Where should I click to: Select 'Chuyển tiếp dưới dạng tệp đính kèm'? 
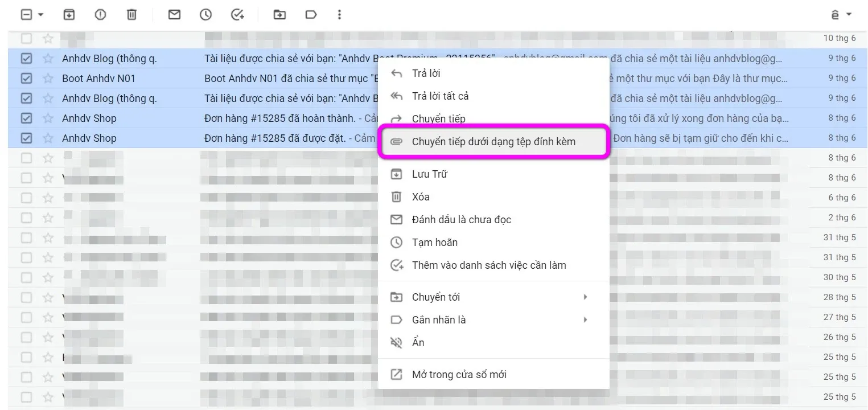[x=493, y=142]
